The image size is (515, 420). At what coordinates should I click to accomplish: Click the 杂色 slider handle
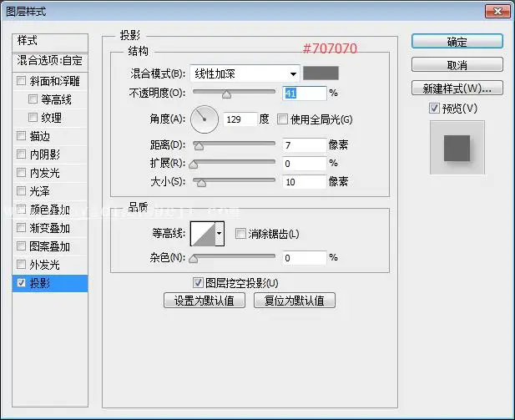tap(194, 259)
